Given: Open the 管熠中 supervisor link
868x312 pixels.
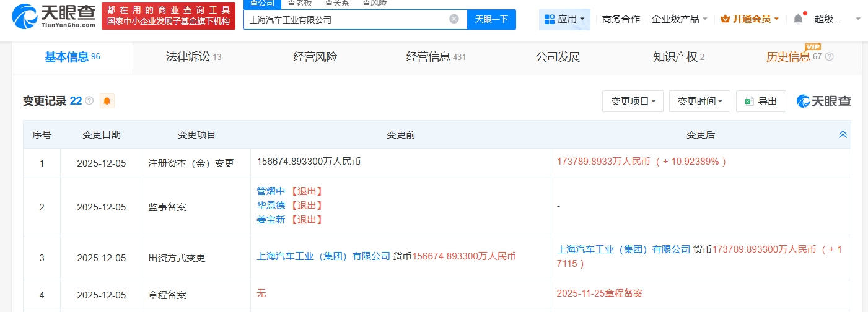Looking at the screenshot, I should tap(271, 191).
